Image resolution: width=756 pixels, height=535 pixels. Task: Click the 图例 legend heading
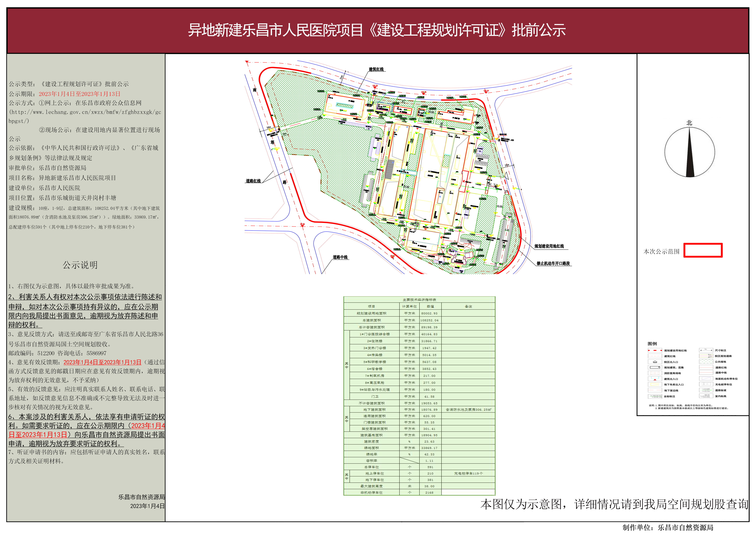(652, 344)
